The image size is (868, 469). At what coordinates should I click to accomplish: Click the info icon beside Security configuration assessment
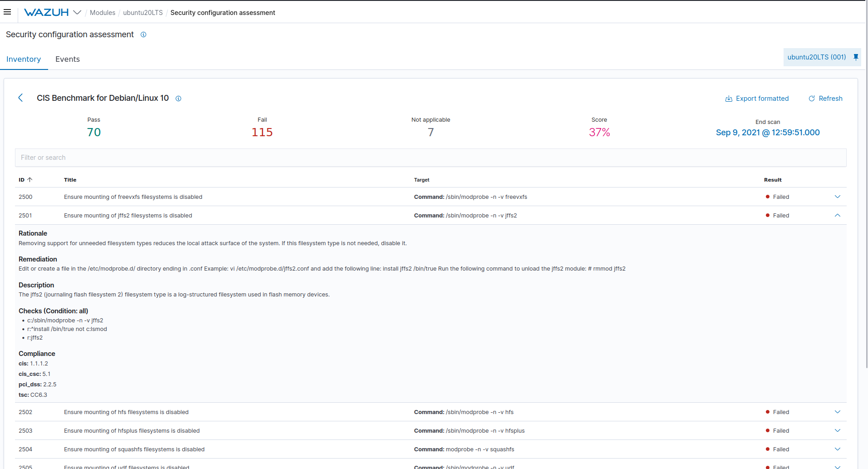click(x=143, y=35)
